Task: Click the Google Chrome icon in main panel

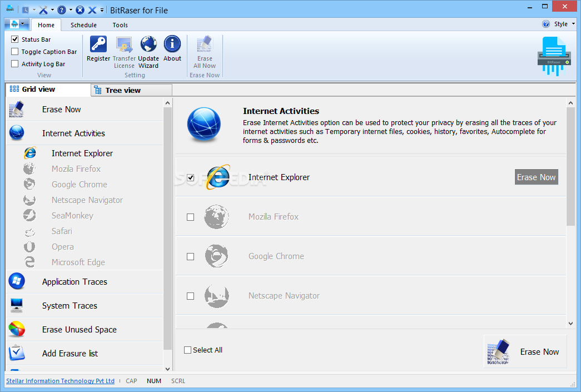Action: click(x=216, y=256)
